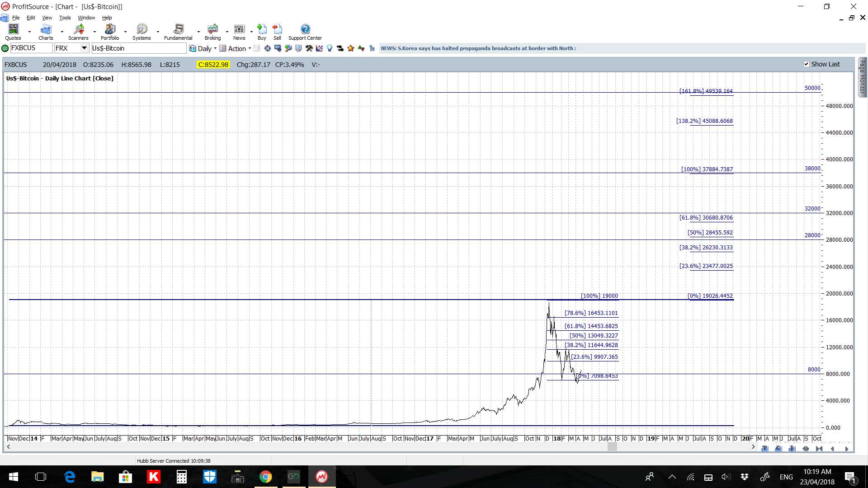Click the step-right triangle chart icon
Viewport: 868px width, 488px height.
[x=847, y=449]
